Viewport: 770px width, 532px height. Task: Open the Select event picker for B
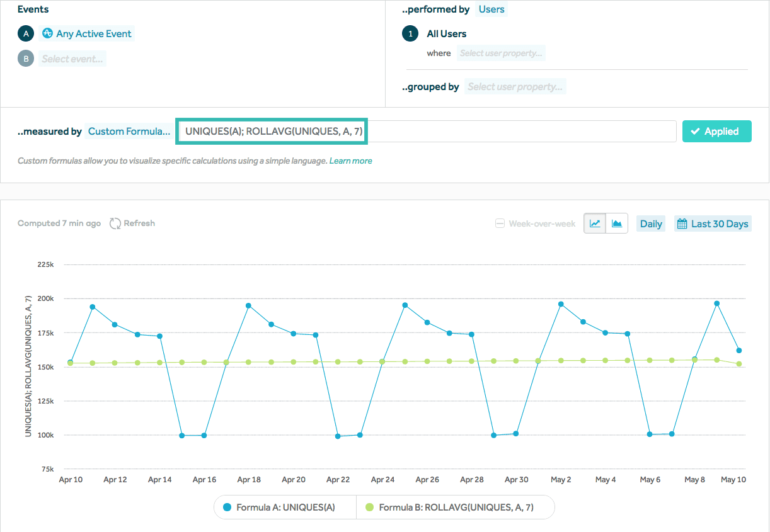click(72, 59)
